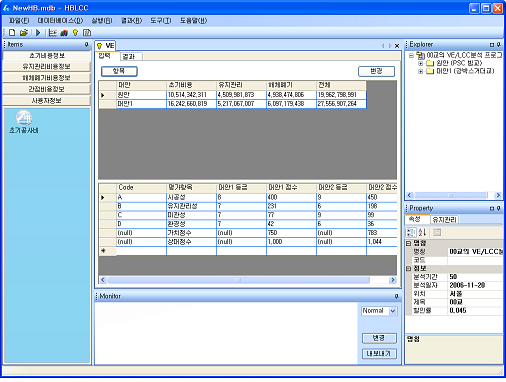This screenshot has height=382, width=506.
Task: Click the 유지관리비용정보 button
Action: tap(47, 67)
